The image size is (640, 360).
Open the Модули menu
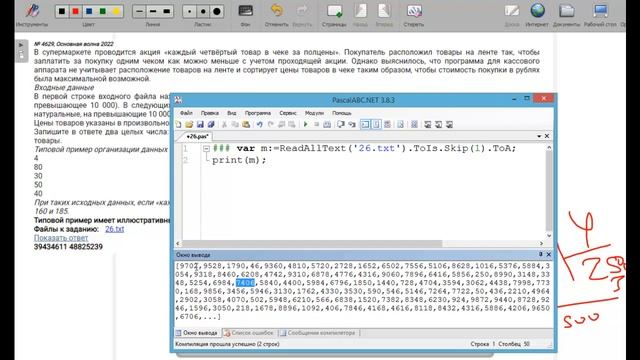(x=314, y=113)
